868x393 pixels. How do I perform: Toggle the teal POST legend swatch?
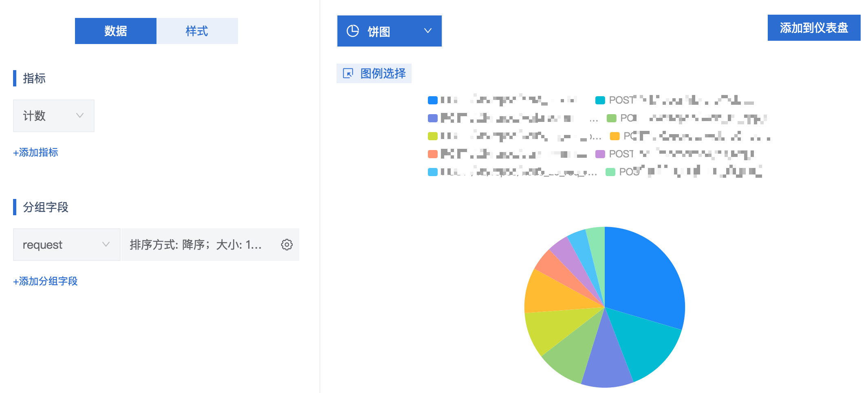pyautogui.click(x=600, y=100)
